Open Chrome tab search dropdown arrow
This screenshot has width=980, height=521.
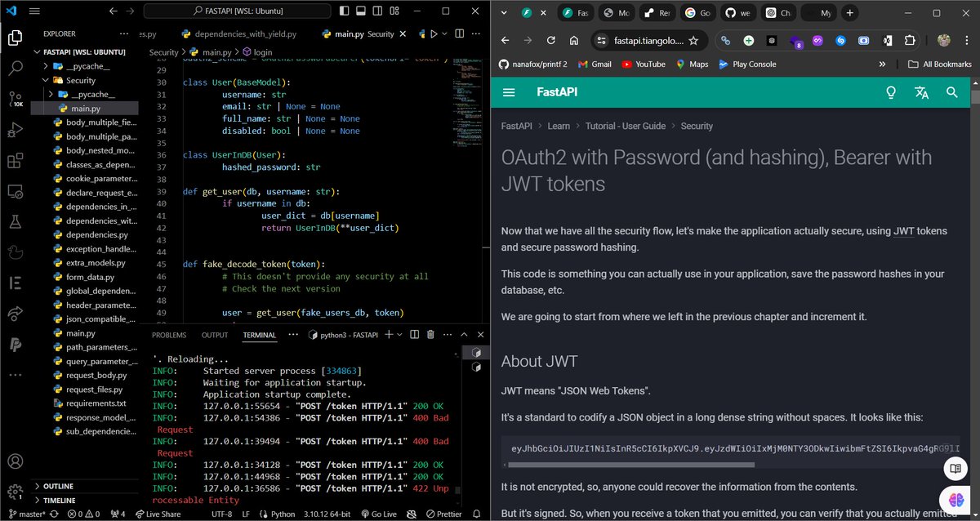[x=504, y=13]
